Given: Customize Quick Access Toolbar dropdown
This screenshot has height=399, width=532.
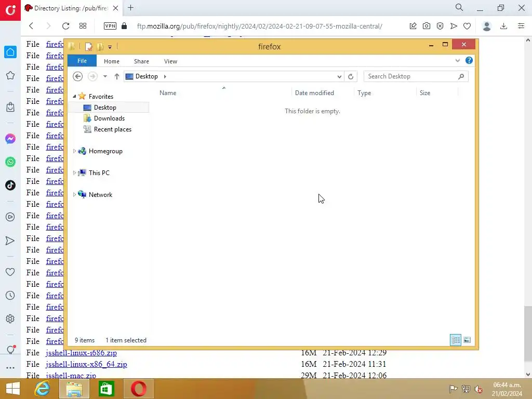Looking at the screenshot, I should coord(110,47).
